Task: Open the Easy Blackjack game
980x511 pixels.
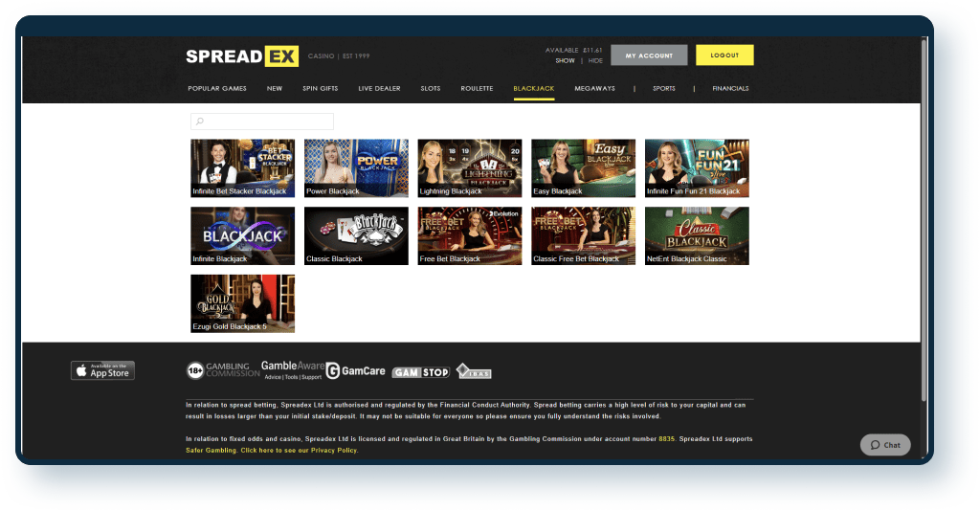Action: point(583,168)
